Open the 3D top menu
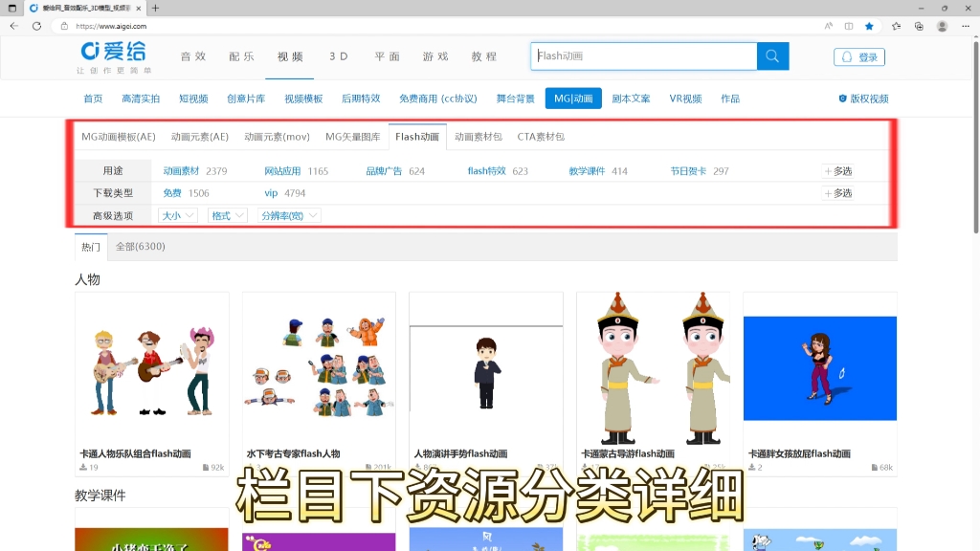 (338, 56)
